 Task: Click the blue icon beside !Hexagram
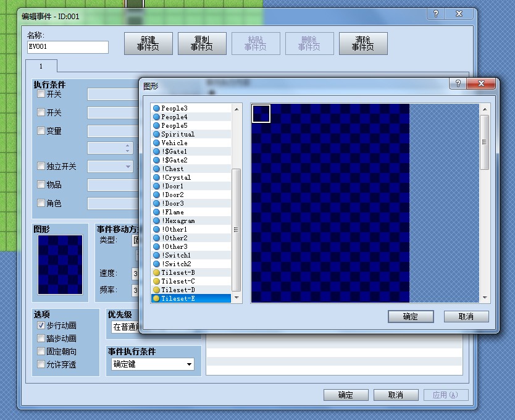(x=156, y=221)
